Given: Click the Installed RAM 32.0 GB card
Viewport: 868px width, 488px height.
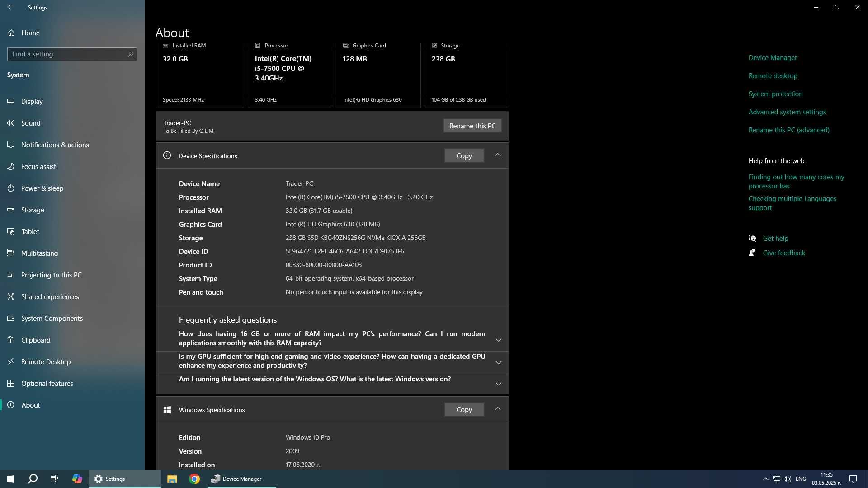Looking at the screenshot, I should (x=199, y=75).
